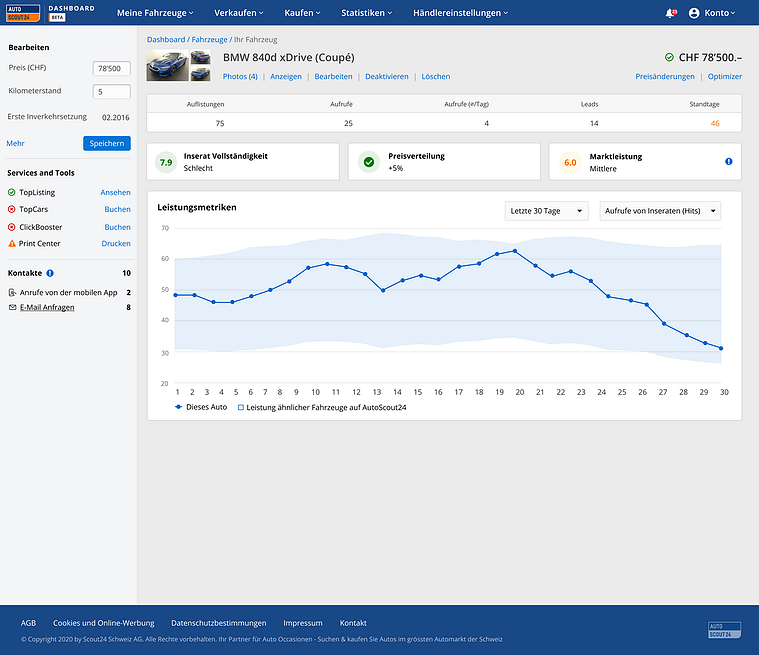This screenshot has width=759, height=655.
Task: Click the AutoScout24 logo in header
Action: coord(23,13)
